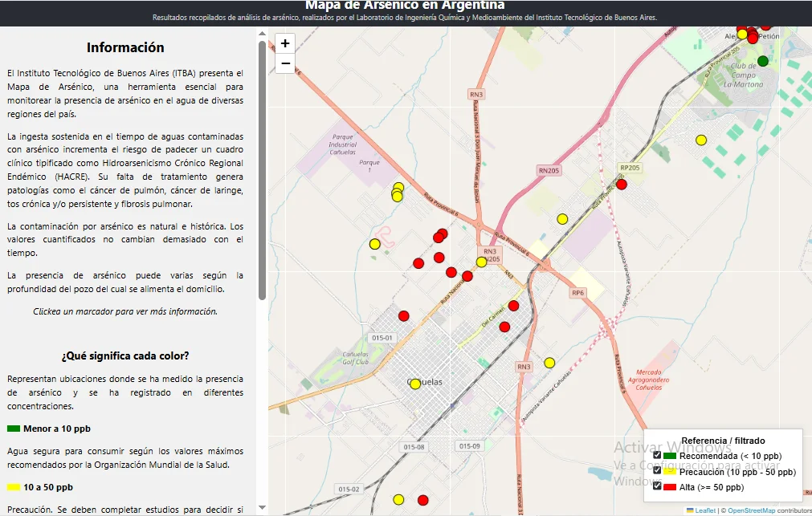812x516 pixels.
Task: Click the info panel scroll-down arrow
Action: [x=262, y=508]
